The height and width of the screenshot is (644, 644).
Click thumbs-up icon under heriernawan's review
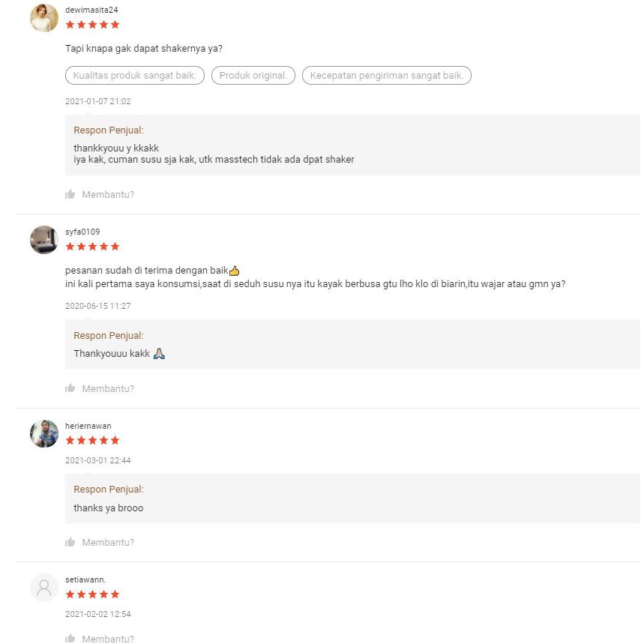[70, 542]
